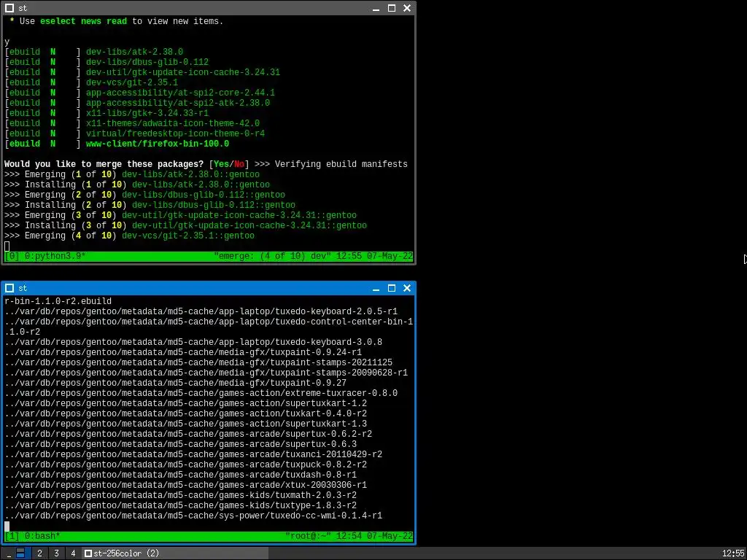
Task: Click the extreme-tuxracer-0.8.0 path line
Action: [201, 393]
